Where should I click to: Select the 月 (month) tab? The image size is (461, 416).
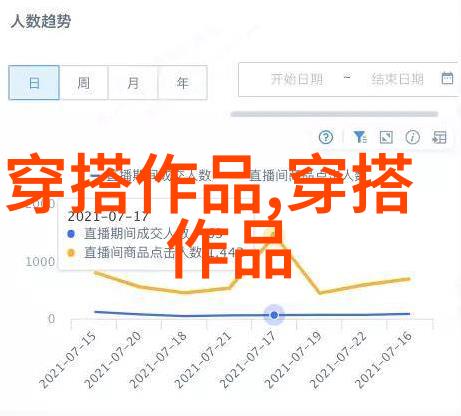coord(133,83)
